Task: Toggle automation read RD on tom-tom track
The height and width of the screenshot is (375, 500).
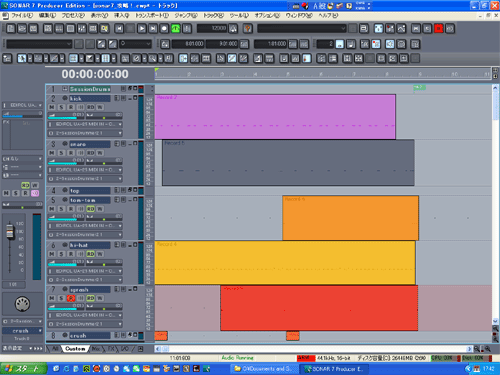Action: click(91, 209)
